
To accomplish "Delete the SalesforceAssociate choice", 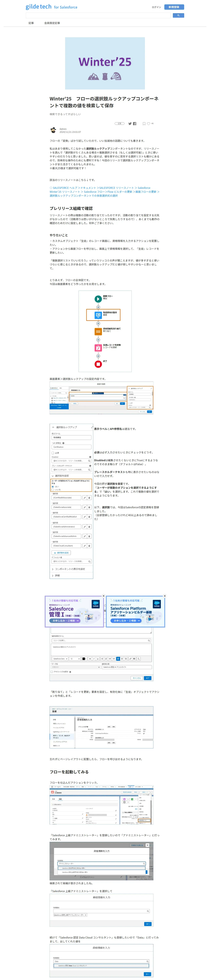I will (x=89, y=507).
